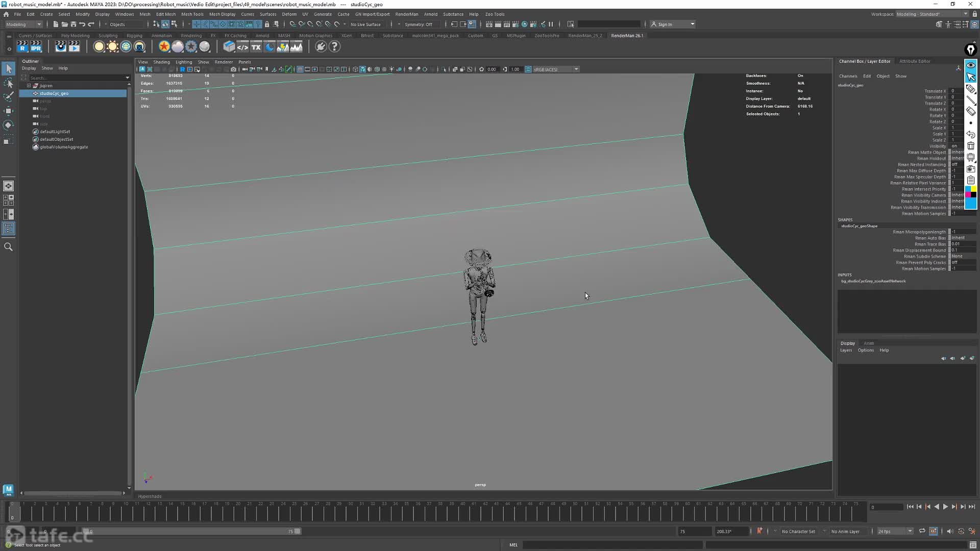Click the play forward button
The width and height of the screenshot is (980, 551).
click(x=945, y=507)
